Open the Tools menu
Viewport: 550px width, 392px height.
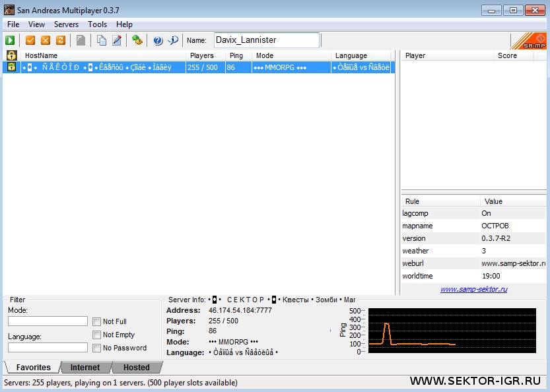coord(97,24)
